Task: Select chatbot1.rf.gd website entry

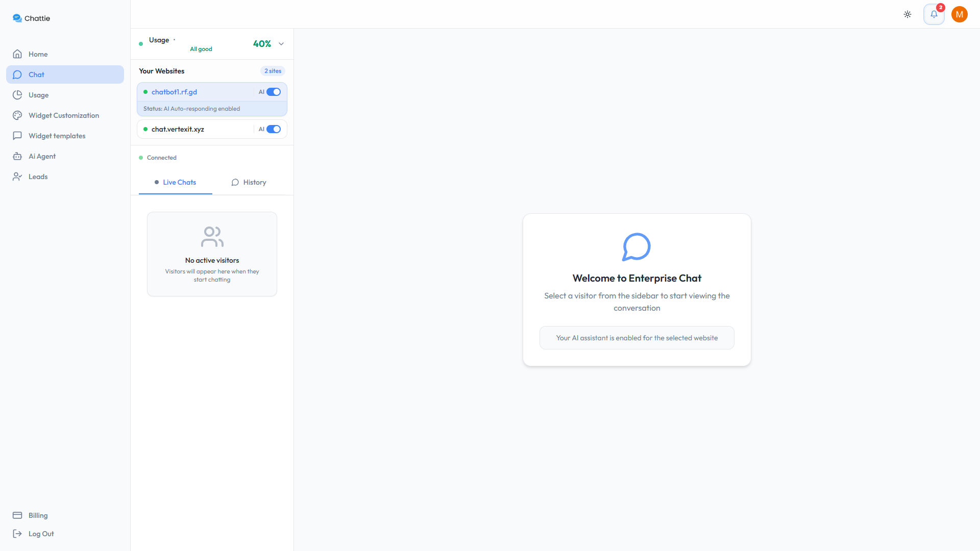Action: click(174, 92)
